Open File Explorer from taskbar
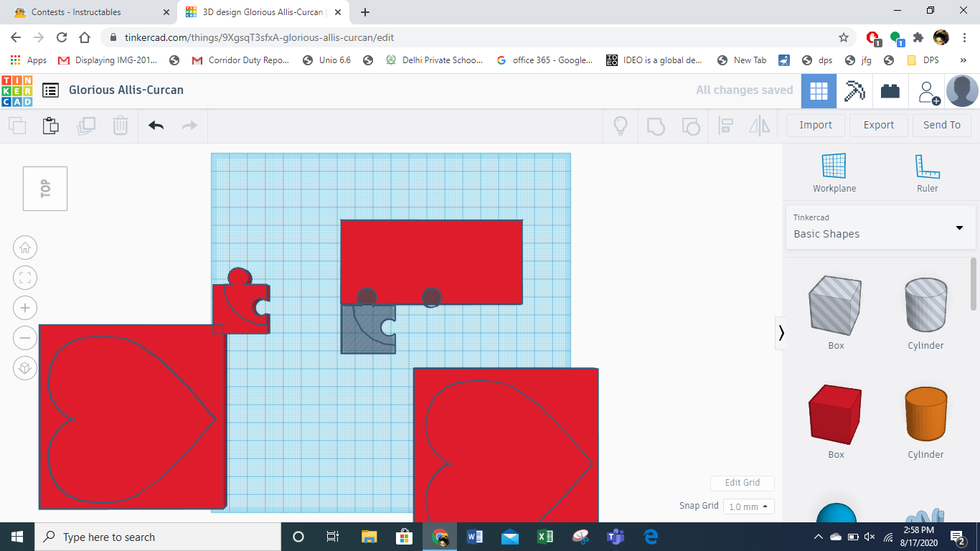The height and width of the screenshot is (551, 980). 369,537
